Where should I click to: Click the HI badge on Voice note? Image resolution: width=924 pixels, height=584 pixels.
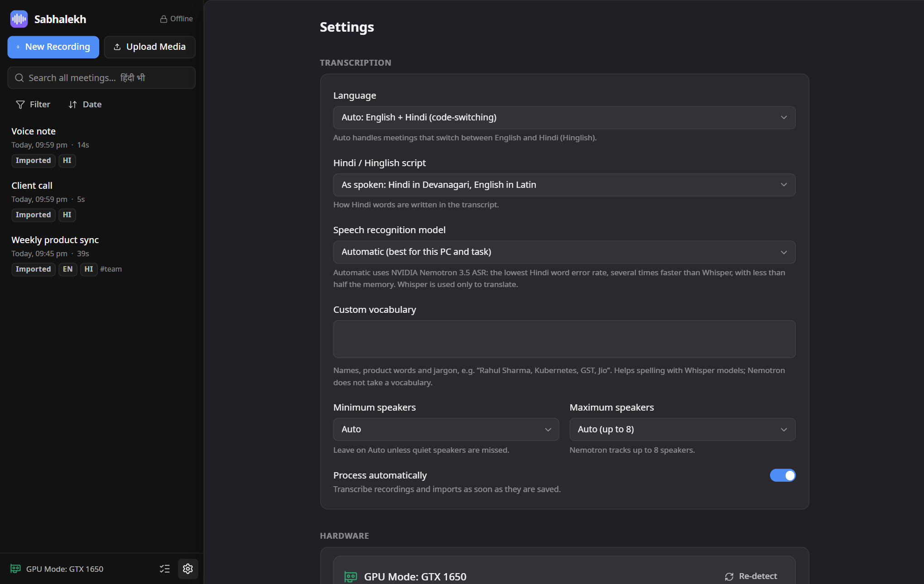(x=67, y=160)
